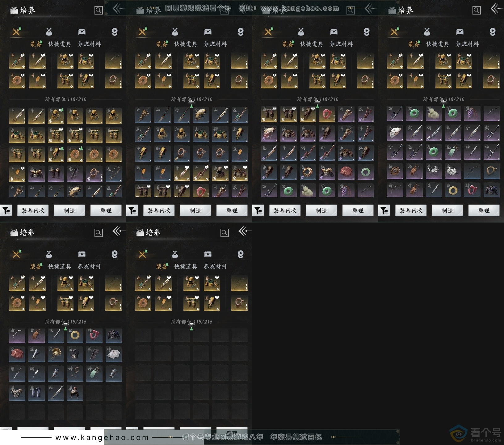Image resolution: width=504 pixels, height=445 pixels.
Task: Switch to 养成材料 tab in third top panel
Action: click(x=341, y=44)
